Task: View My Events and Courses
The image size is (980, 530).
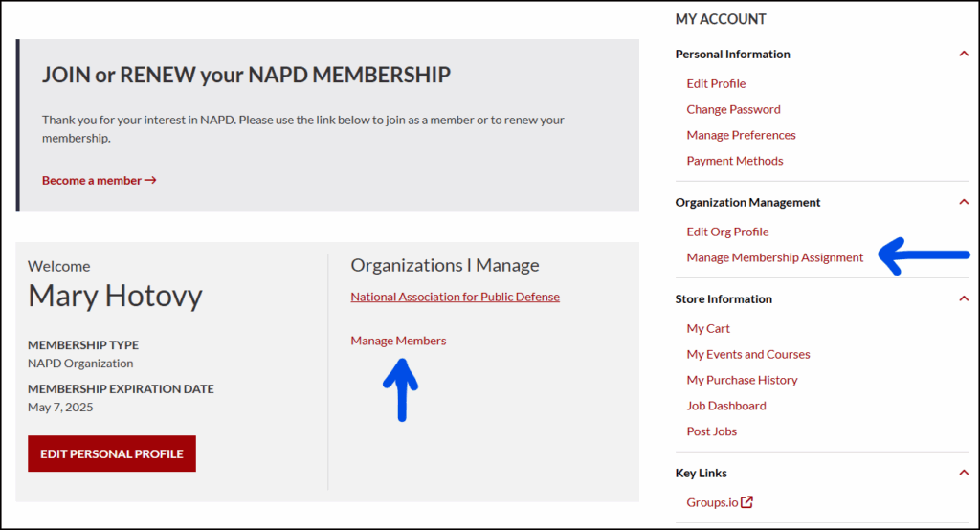Action: pos(747,354)
